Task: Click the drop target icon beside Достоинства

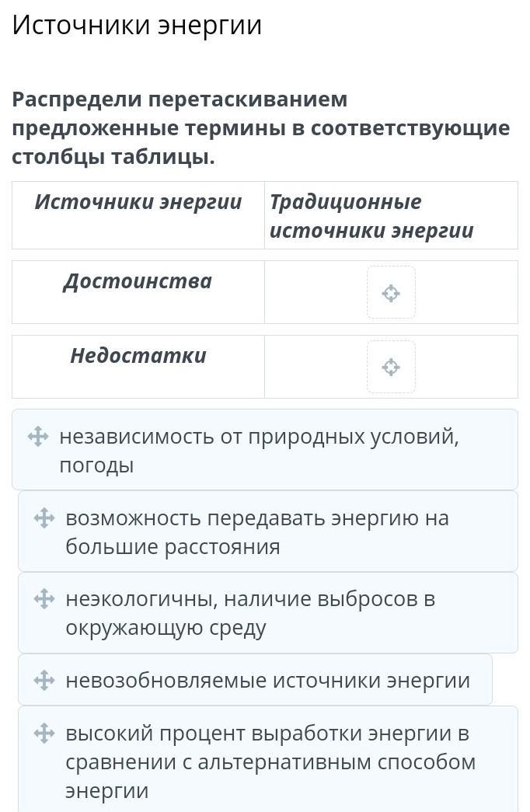Action: point(391,293)
